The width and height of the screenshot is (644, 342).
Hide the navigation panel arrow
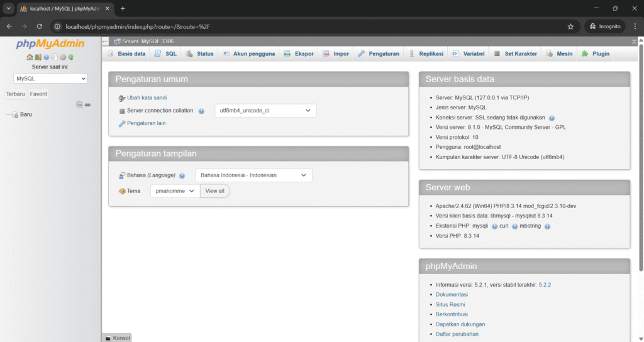105,41
